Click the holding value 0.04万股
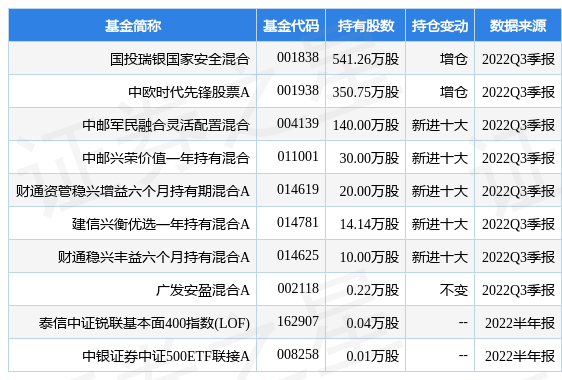 tap(373, 323)
